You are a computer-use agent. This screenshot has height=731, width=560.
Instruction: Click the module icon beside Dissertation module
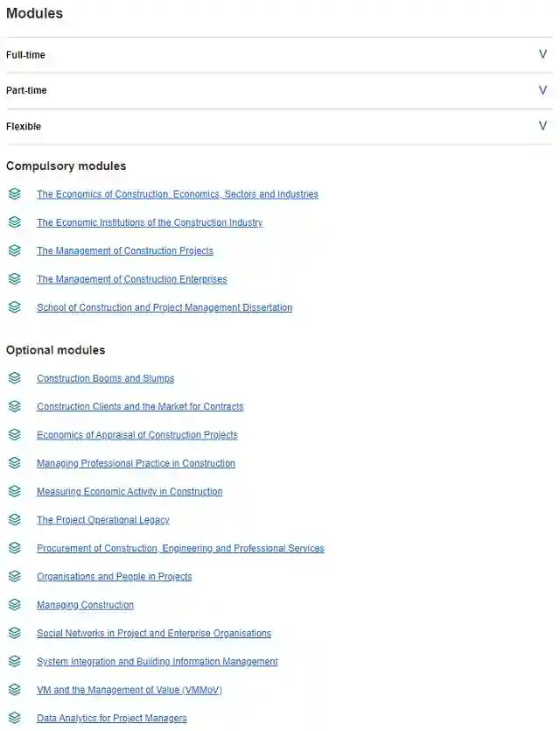(x=14, y=307)
